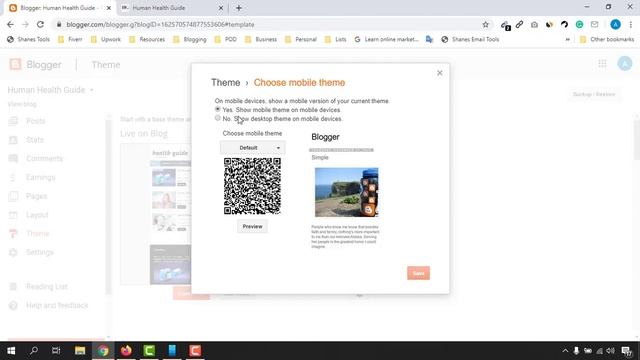Close the 'Blogger: Human Health Guide' tab
Image resolution: width=640 pixels, height=360 pixels.
(109, 8)
